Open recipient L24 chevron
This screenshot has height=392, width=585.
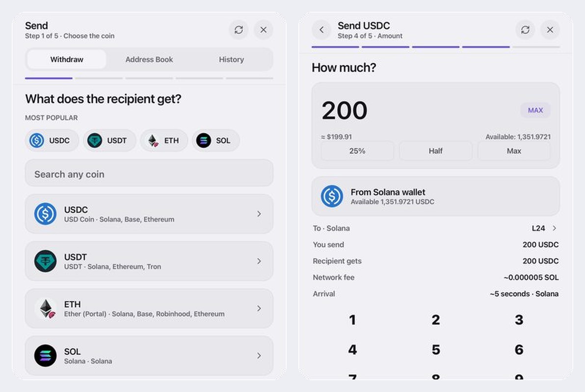555,228
